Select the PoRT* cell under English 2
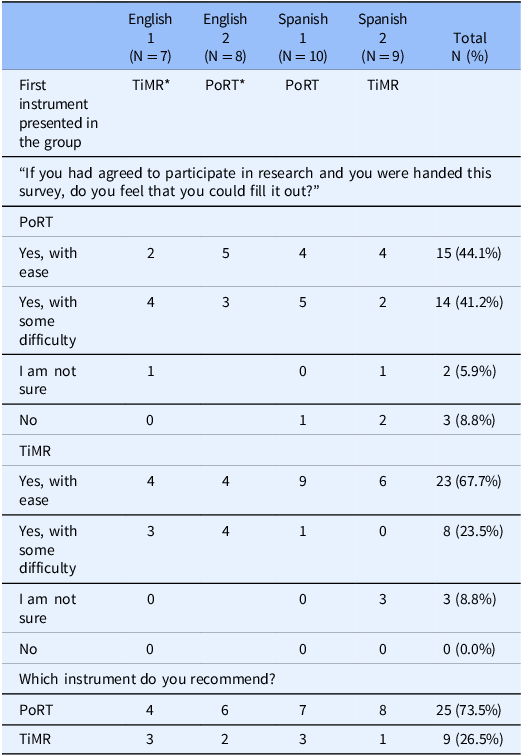This screenshot has height=756, width=523. 225,85
